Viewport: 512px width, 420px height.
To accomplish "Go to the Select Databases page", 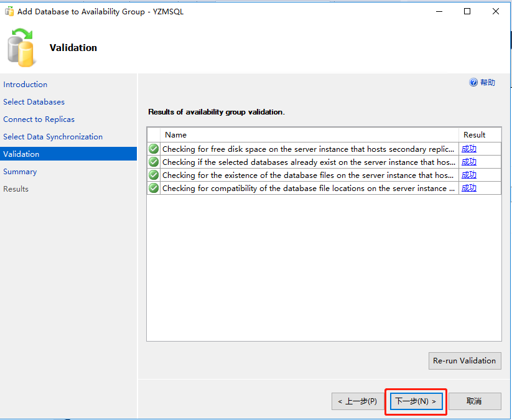I will point(34,102).
